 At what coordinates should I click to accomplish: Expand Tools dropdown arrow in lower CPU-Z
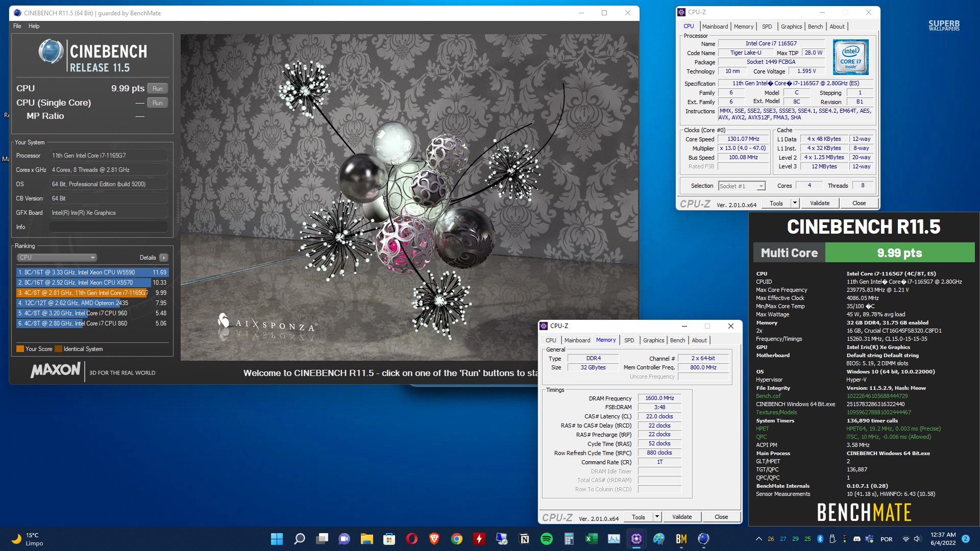coord(657,517)
